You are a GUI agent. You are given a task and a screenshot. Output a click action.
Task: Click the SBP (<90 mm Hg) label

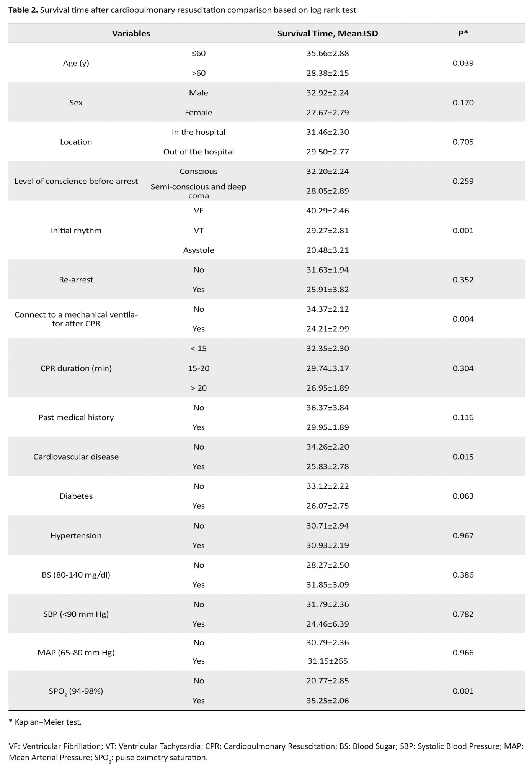[76, 614]
